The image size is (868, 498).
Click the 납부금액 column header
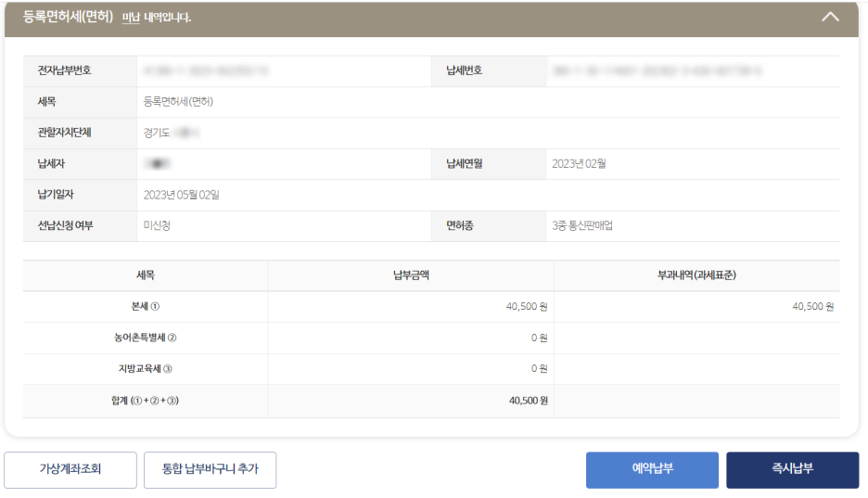[411, 275]
